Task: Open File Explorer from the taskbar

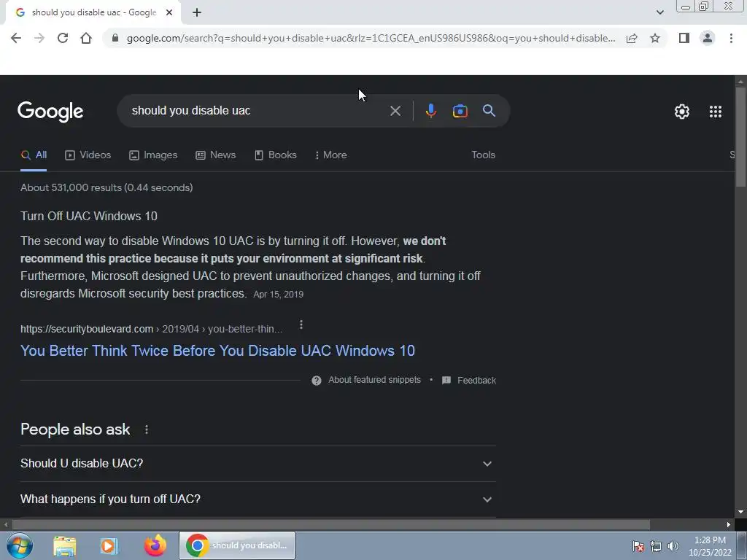Action: point(64,545)
